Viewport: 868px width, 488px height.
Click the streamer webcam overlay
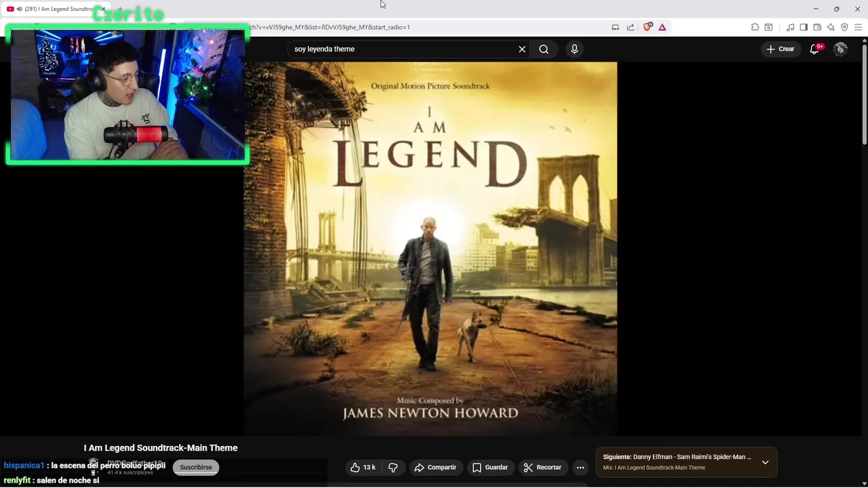coord(127,95)
